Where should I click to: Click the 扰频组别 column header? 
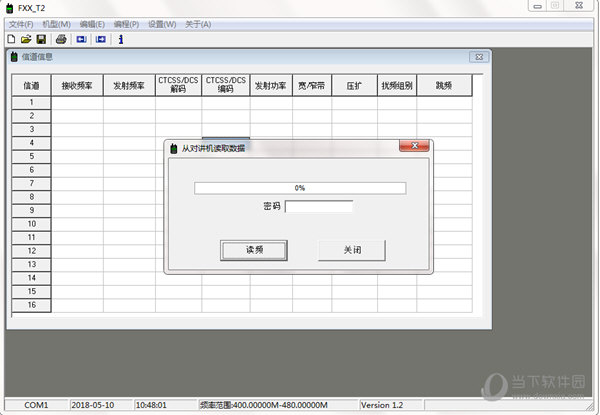[x=397, y=85]
